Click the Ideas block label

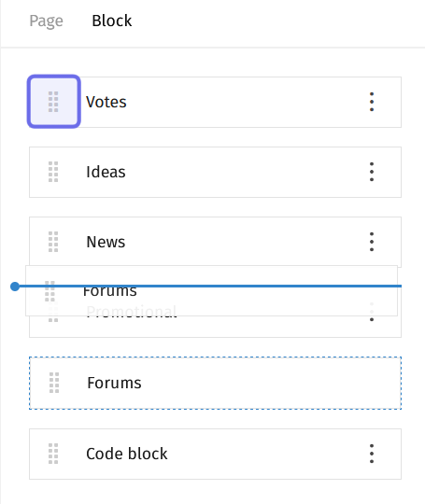[106, 172]
